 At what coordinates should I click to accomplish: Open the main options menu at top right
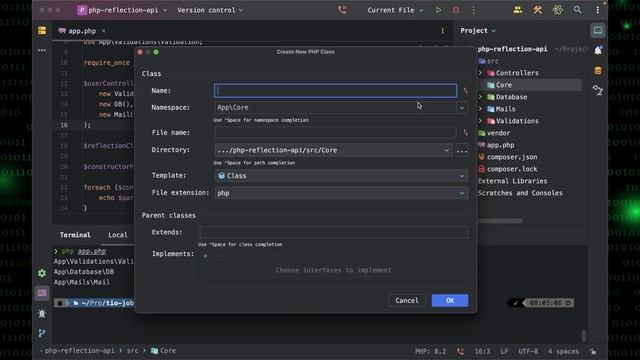(x=598, y=10)
